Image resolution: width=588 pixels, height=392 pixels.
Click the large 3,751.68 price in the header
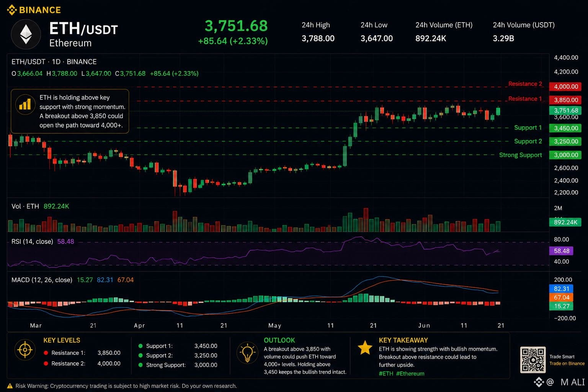(236, 26)
